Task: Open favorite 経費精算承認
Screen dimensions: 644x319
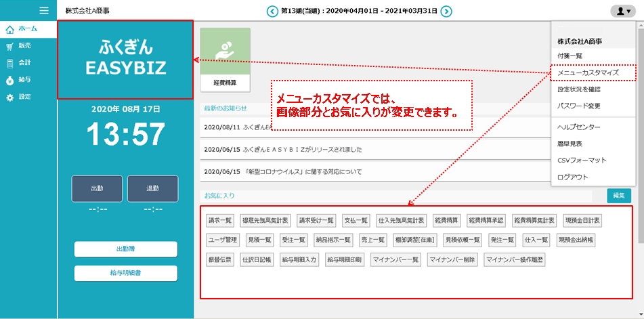Action: [487, 220]
